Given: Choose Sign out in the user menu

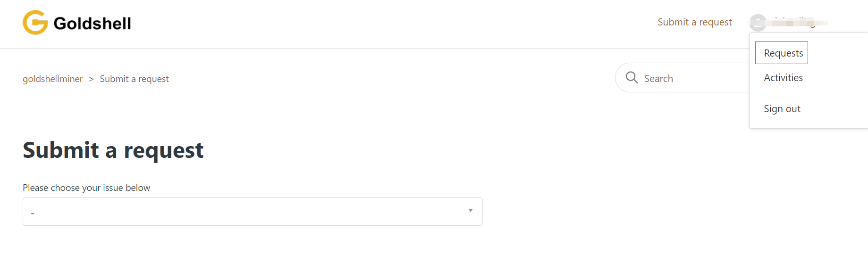Looking at the screenshot, I should click(782, 109).
